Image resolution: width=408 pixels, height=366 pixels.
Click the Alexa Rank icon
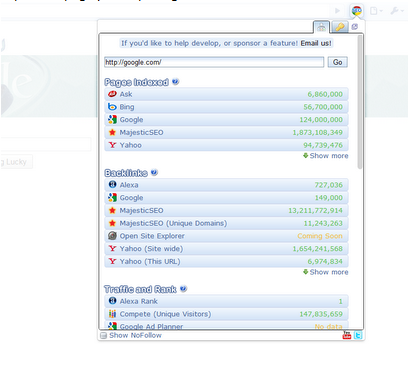click(112, 301)
